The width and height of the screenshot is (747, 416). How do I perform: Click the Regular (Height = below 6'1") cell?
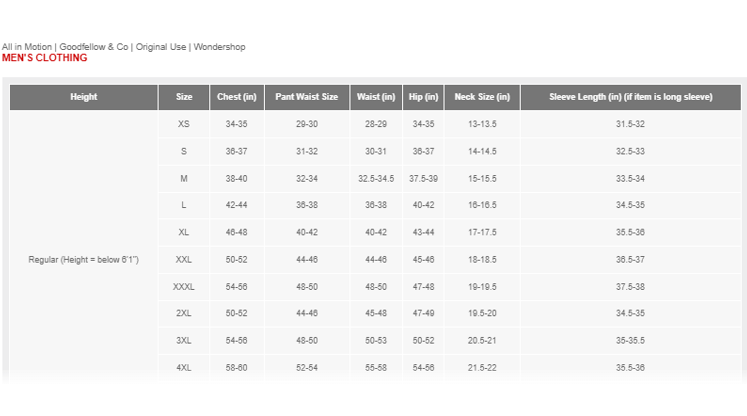tap(84, 260)
